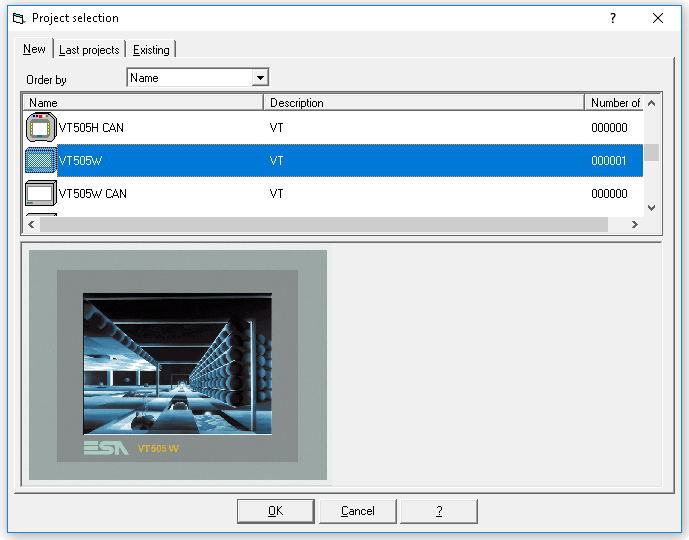Image resolution: width=689 pixels, height=540 pixels.
Task: Select the VT505W CAN row name
Action: click(x=92, y=193)
